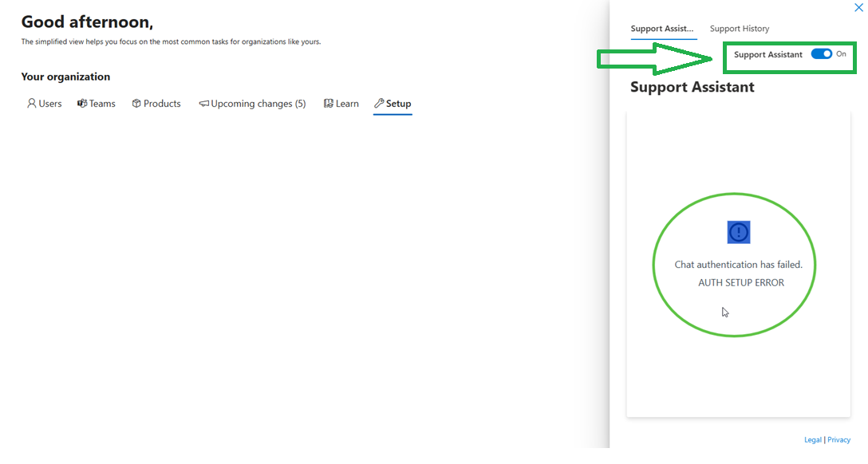Switch to the Learn tab
Viewport: 868px width, 464px height.
pyautogui.click(x=341, y=104)
